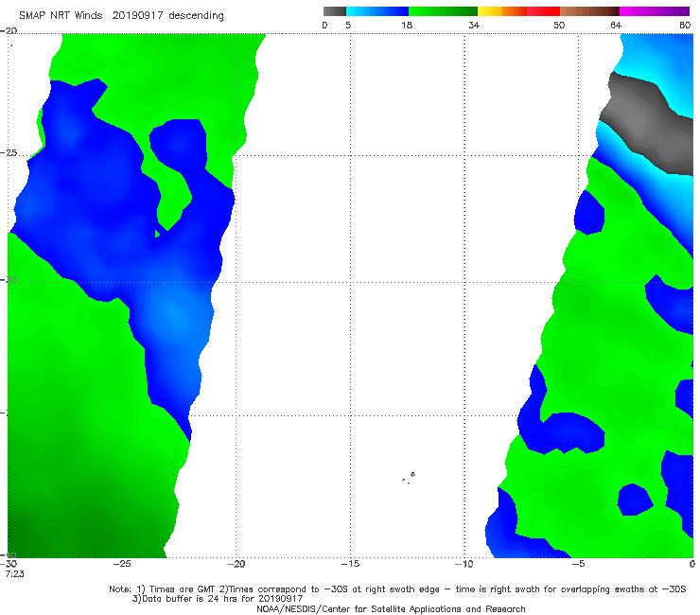
Task: Pick the green segment of the colorbar
Action: 443,11
